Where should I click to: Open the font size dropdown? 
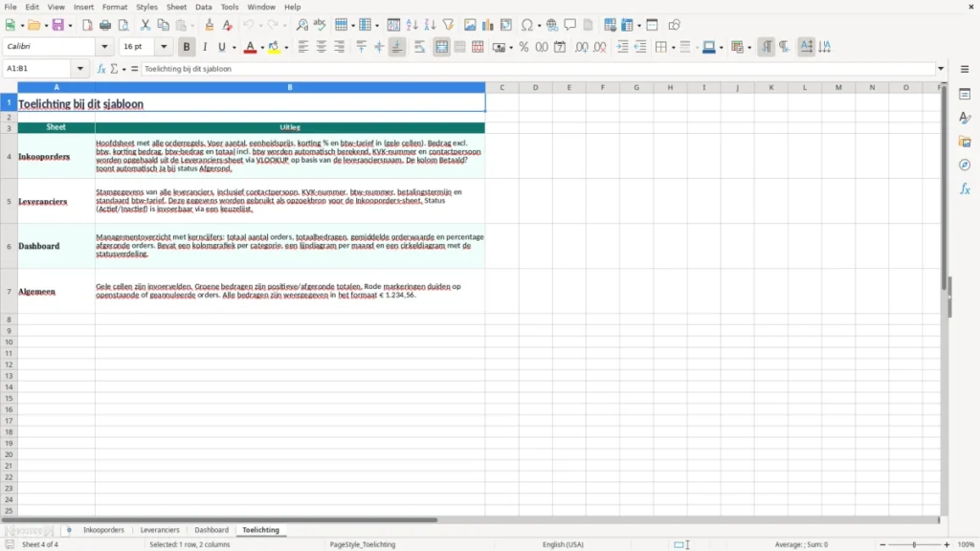point(164,46)
